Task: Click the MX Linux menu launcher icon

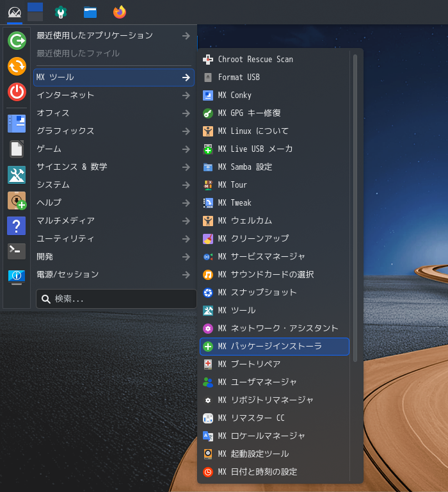Action: pyautogui.click(x=15, y=13)
